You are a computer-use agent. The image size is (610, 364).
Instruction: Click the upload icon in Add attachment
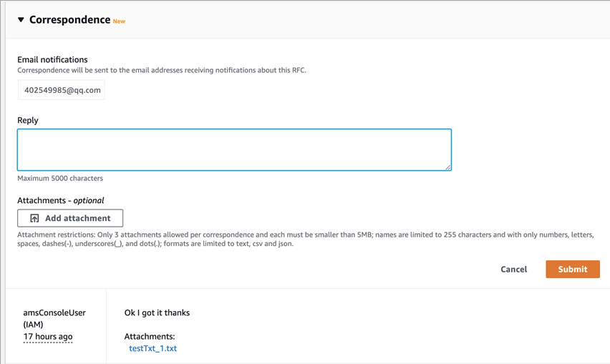tap(34, 218)
